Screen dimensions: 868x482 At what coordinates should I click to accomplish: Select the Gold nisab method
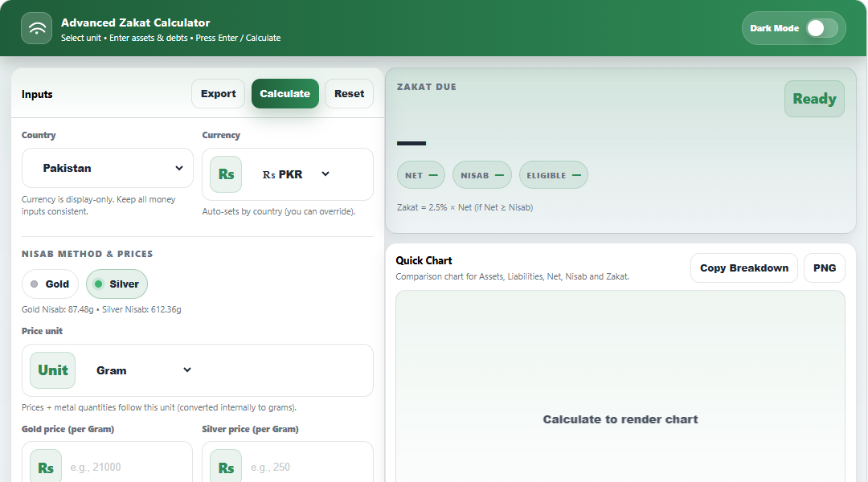coord(50,284)
